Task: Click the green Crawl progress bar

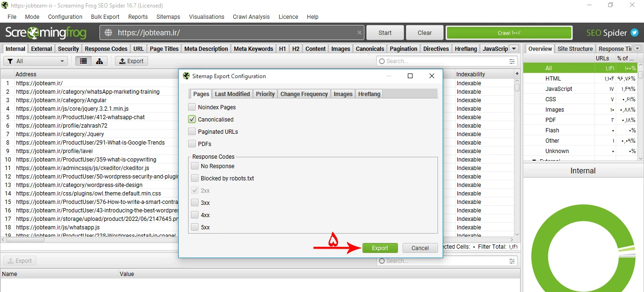Action: point(509,33)
